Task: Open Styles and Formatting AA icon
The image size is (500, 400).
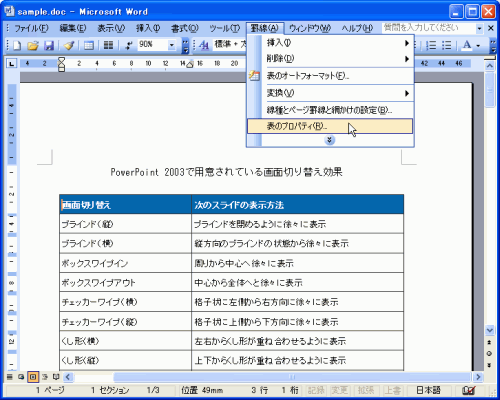Action: pos(204,45)
